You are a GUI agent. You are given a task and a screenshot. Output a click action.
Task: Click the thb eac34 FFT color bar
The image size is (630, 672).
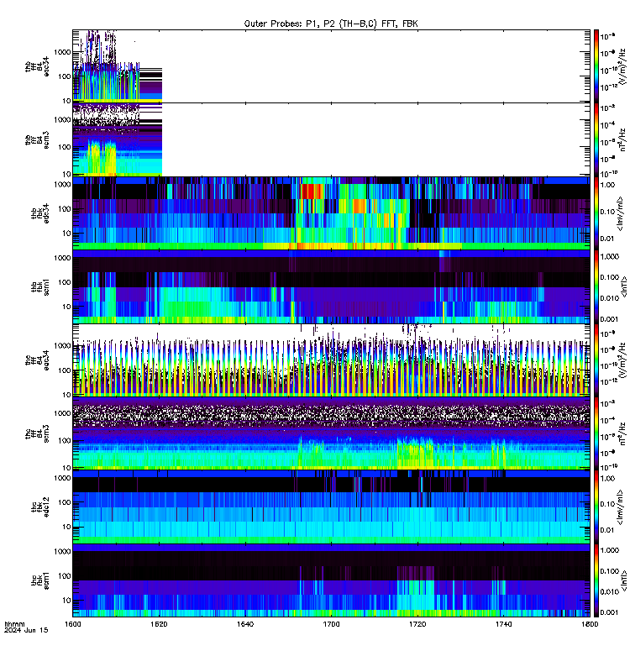(596, 66)
